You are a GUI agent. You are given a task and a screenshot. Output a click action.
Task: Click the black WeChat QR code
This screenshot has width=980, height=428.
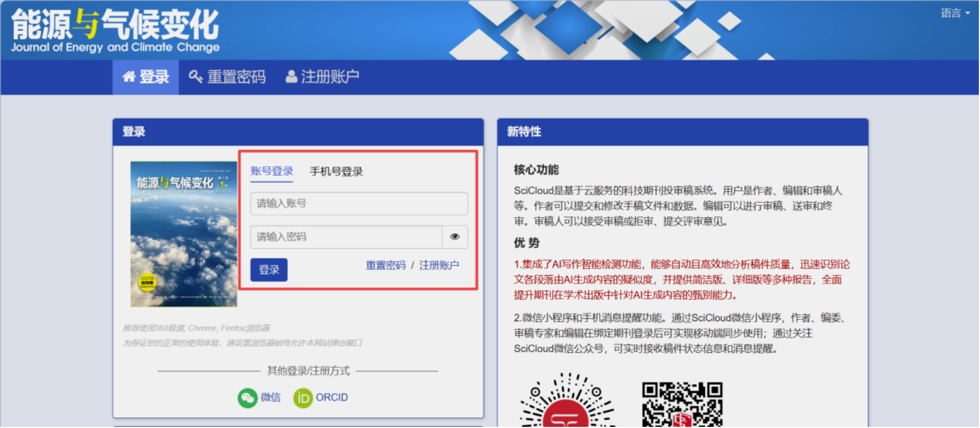682,404
